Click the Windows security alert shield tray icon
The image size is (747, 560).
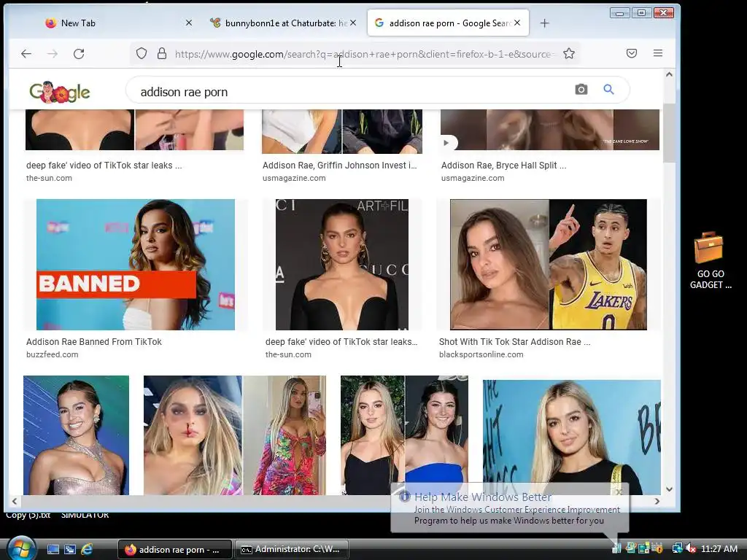[657, 548]
